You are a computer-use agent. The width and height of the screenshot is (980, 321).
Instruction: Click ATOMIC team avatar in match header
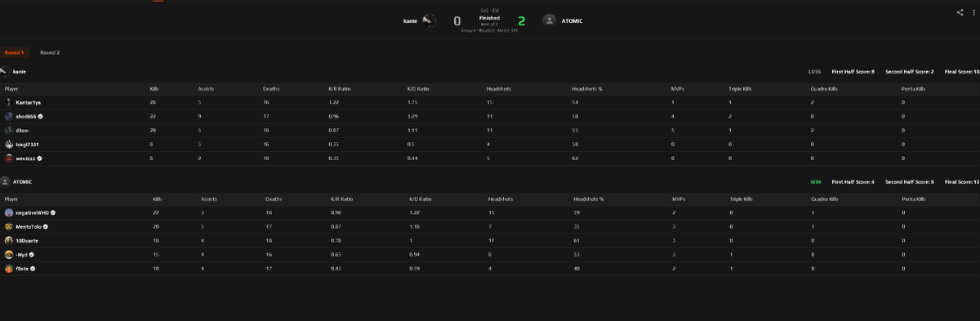tap(550, 20)
